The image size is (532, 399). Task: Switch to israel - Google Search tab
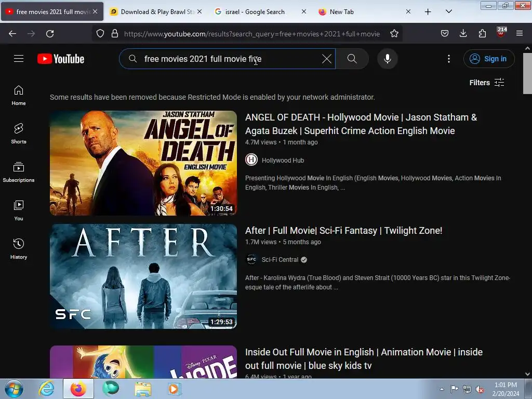coord(260,12)
